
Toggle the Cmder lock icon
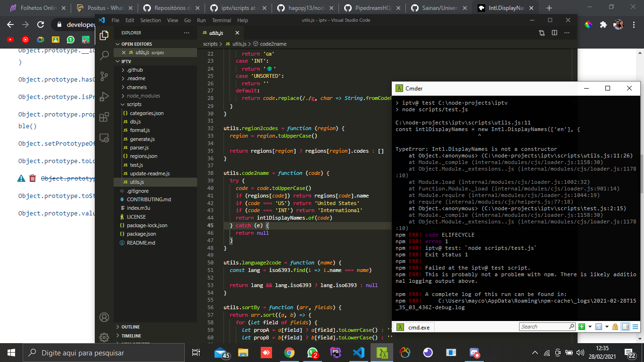(x=615, y=327)
